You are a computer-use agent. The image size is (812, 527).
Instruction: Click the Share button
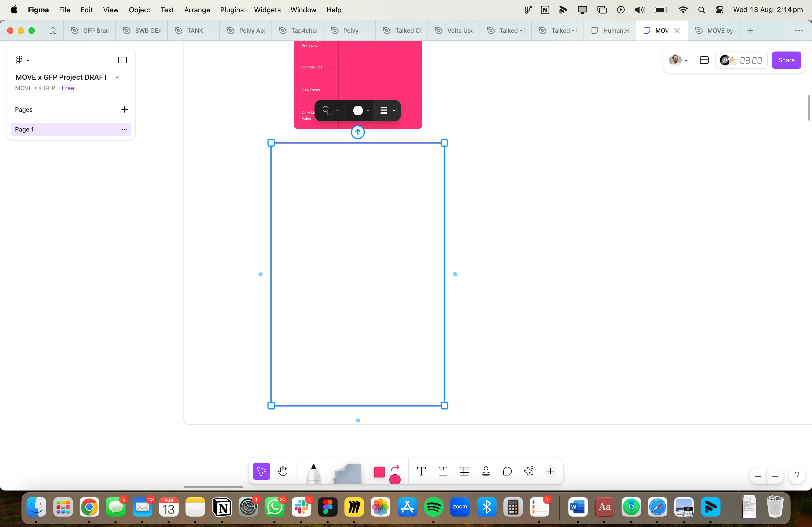786,60
